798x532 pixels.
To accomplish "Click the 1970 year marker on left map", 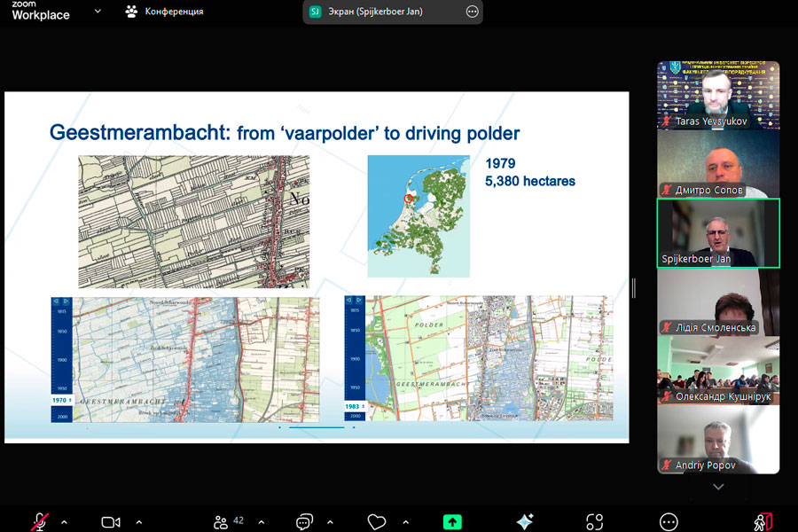I will point(61,400).
